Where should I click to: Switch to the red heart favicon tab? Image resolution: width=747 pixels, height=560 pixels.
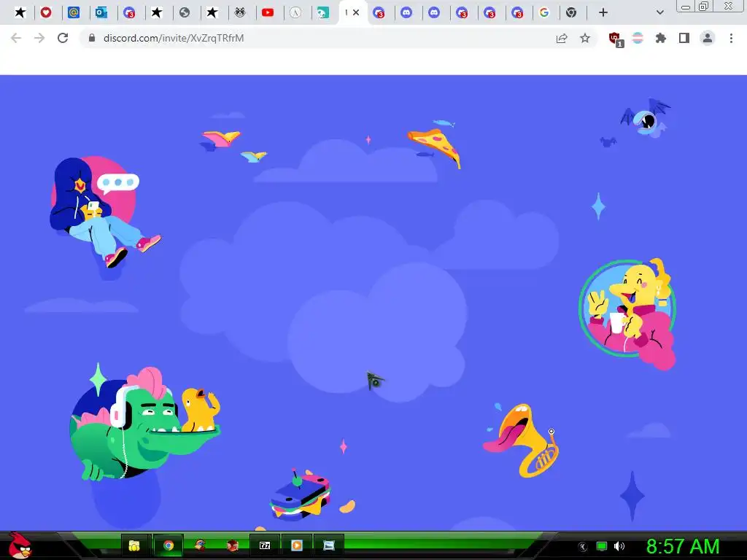46,12
